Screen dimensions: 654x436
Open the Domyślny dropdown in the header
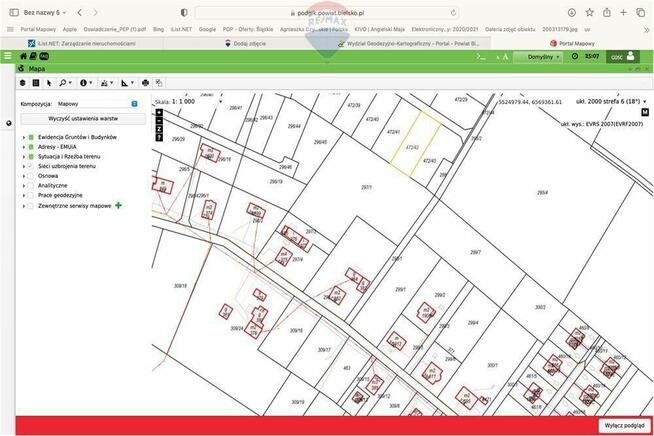543,57
